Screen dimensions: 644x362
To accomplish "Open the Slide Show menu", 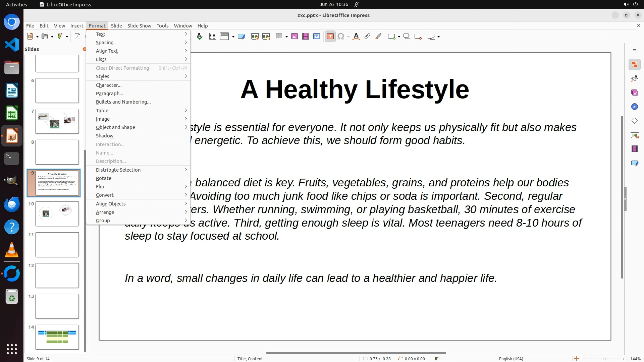I will coord(139,26).
